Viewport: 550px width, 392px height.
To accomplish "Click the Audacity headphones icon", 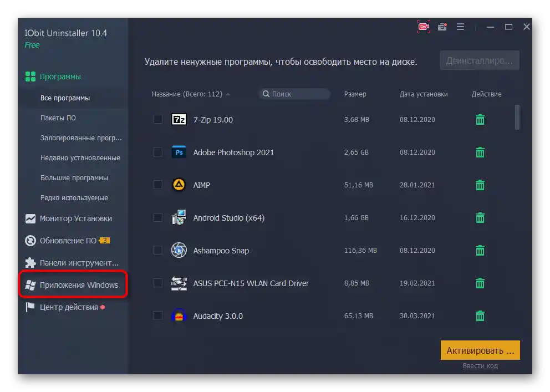I will pyautogui.click(x=179, y=315).
